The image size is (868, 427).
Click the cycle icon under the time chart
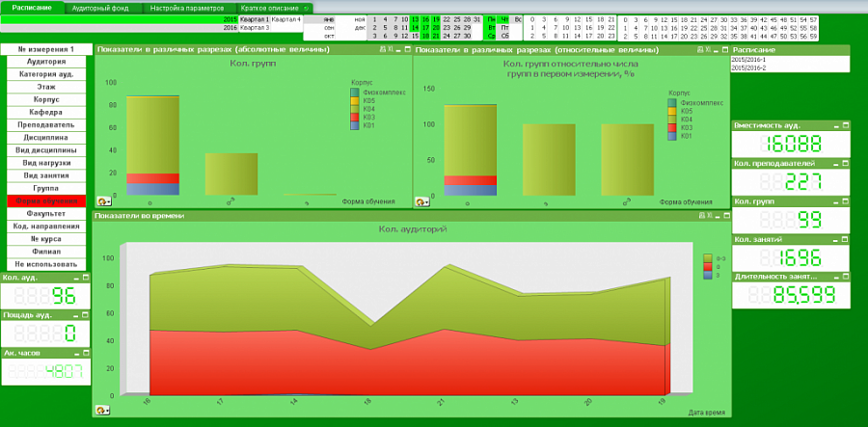pos(100,410)
